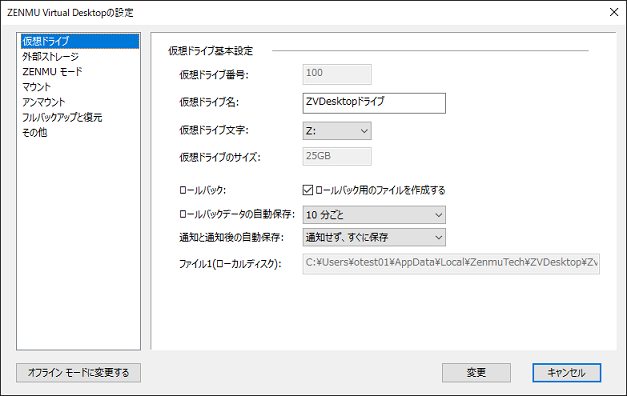Click the 仮想ドライブ名: label
This screenshot has height=396, width=627.
tap(209, 102)
